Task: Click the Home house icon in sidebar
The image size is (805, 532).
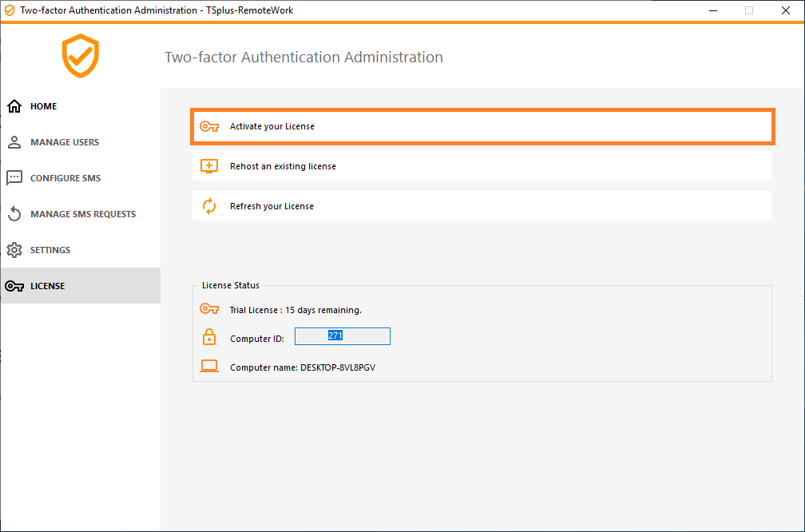Action: point(14,105)
